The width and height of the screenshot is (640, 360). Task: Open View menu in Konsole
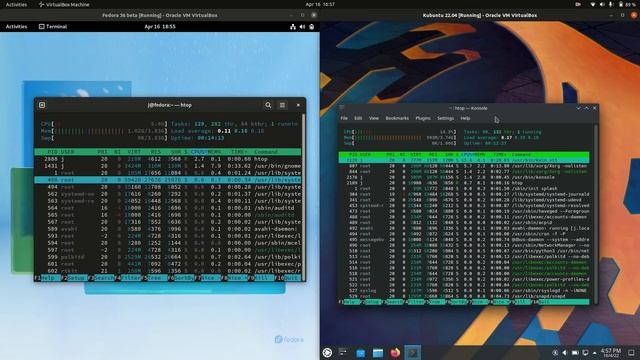point(373,118)
